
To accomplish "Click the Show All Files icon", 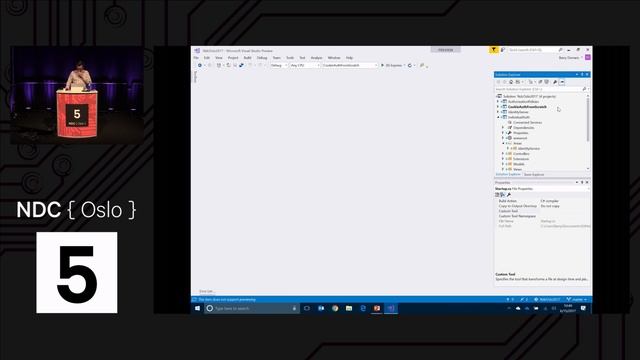I will pyautogui.click(x=547, y=82).
